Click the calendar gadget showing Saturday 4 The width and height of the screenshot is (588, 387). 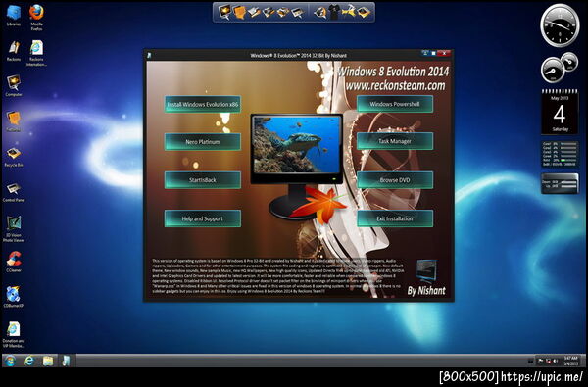click(560, 112)
